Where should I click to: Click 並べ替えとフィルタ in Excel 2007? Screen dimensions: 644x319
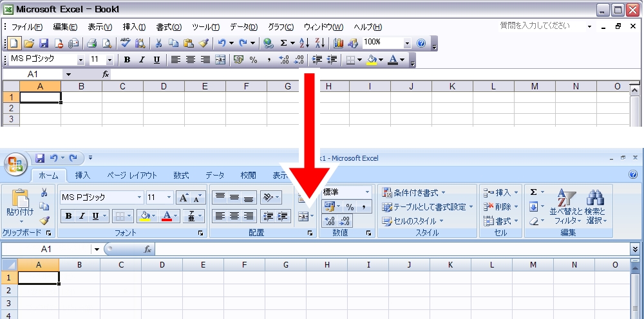(x=566, y=206)
